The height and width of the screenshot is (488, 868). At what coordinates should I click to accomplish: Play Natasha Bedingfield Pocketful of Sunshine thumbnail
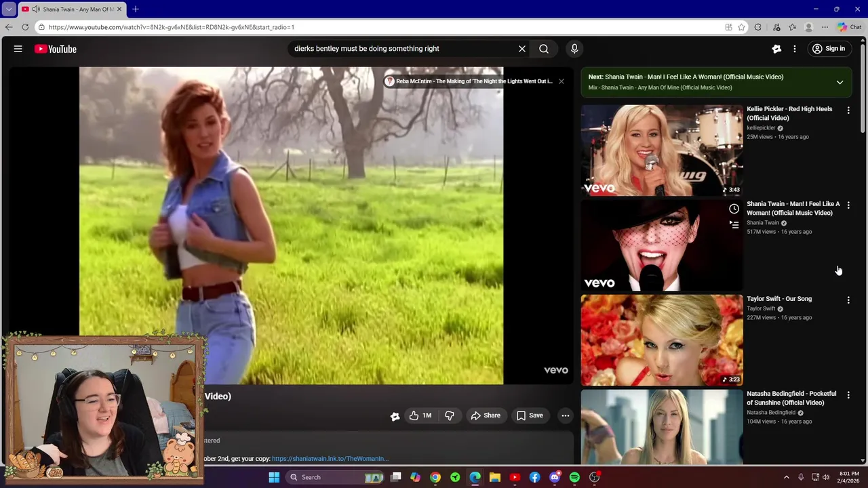pyautogui.click(x=662, y=427)
